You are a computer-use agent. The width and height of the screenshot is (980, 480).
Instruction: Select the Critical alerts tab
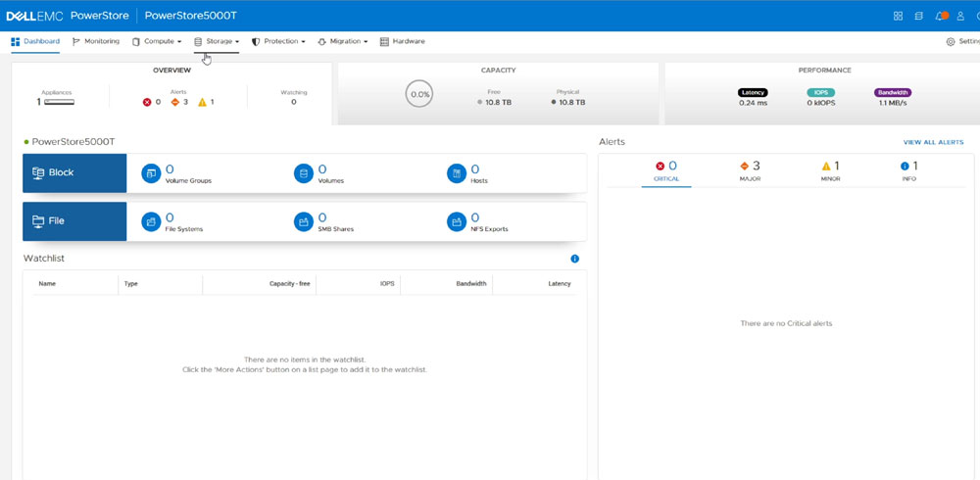[666, 171]
